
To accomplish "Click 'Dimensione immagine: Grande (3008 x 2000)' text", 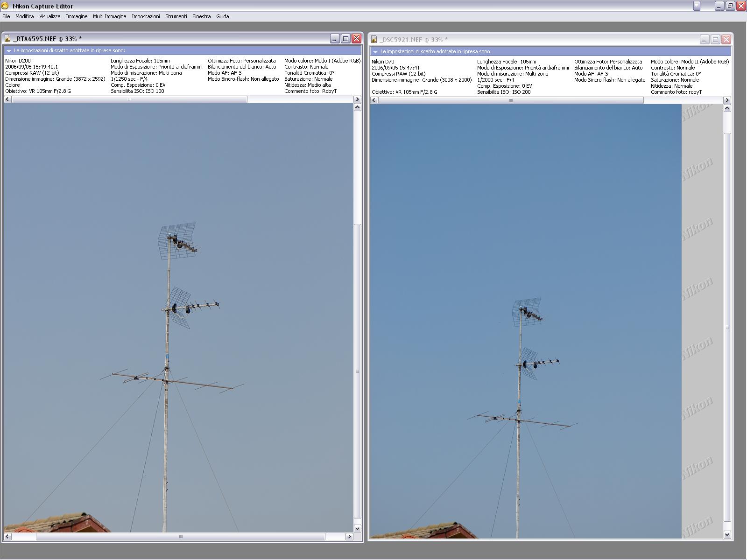I will pos(422,80).
